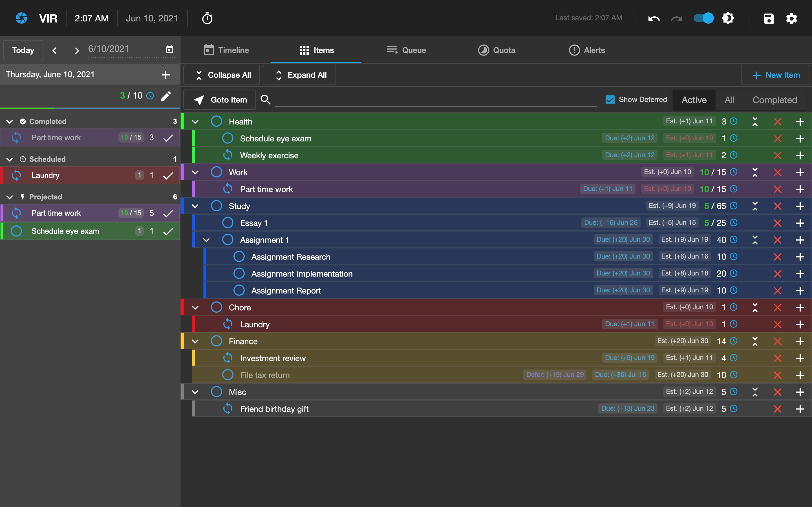The width and height of the screenshot is (812, 507).
Task: Click the stopwatch timer icon in header
Action: tap(207, 18)
